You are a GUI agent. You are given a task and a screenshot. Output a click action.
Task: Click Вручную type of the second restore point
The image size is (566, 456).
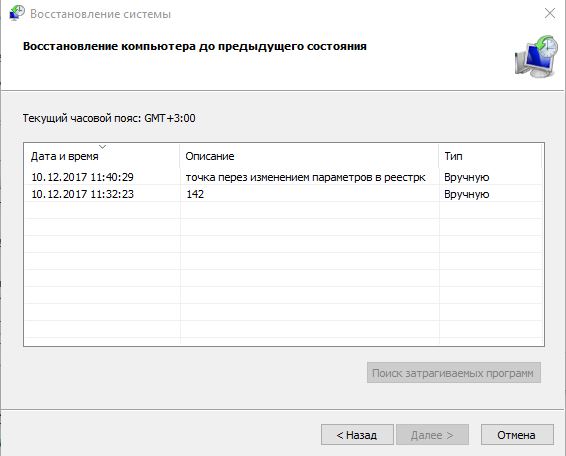pyautogui.click(x=466, y=194)
